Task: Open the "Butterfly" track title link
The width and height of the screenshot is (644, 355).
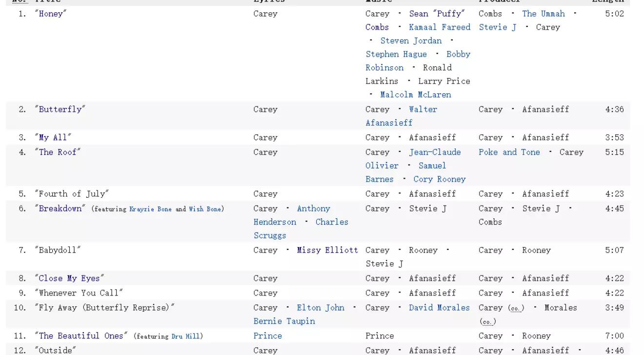Action: [60, 109]
